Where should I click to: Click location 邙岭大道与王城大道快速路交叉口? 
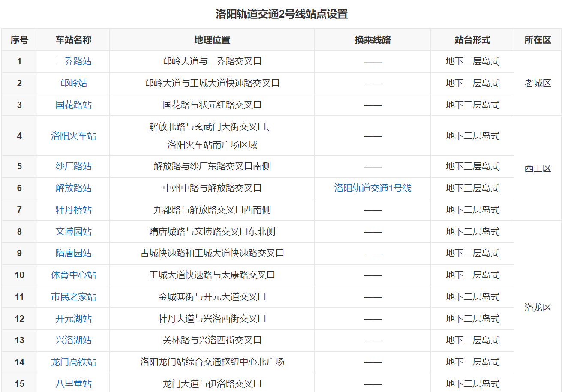coord(212,83)
